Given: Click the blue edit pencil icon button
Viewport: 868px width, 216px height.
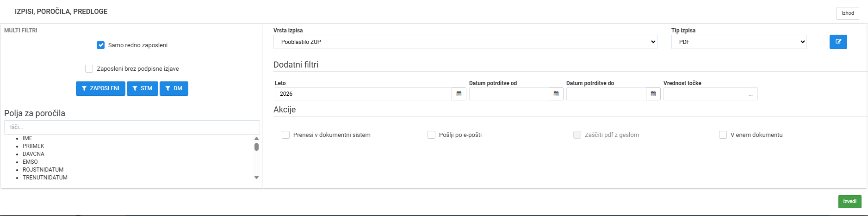Looking at the screenshot, I should [838, 42].
